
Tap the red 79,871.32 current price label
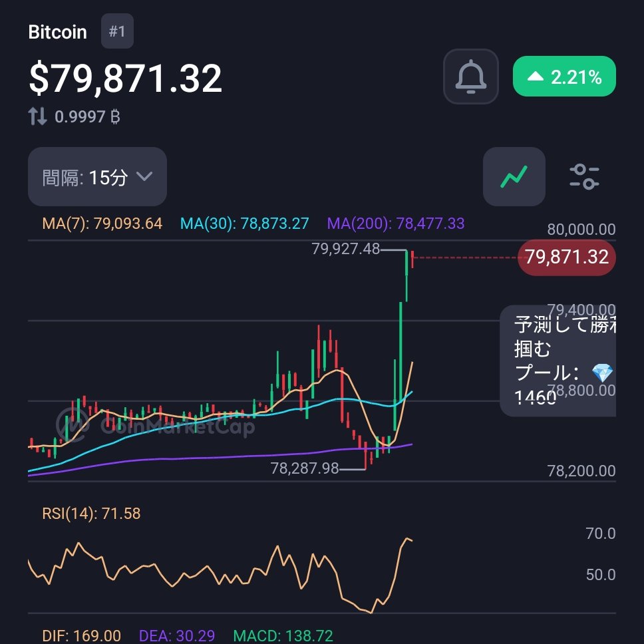(567, 257)
